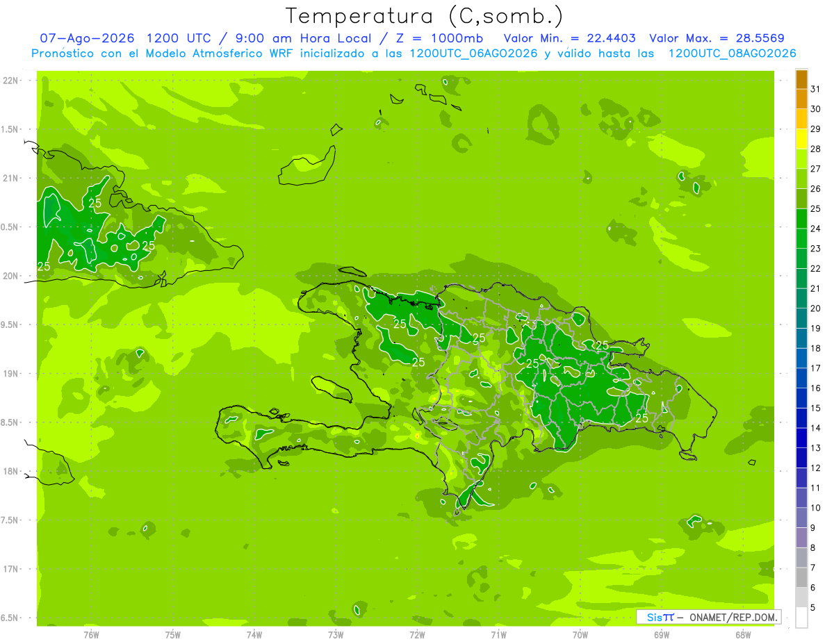Click the SisPi ONAMET/REP.DOM. watermark box

(x=708, y=617)
